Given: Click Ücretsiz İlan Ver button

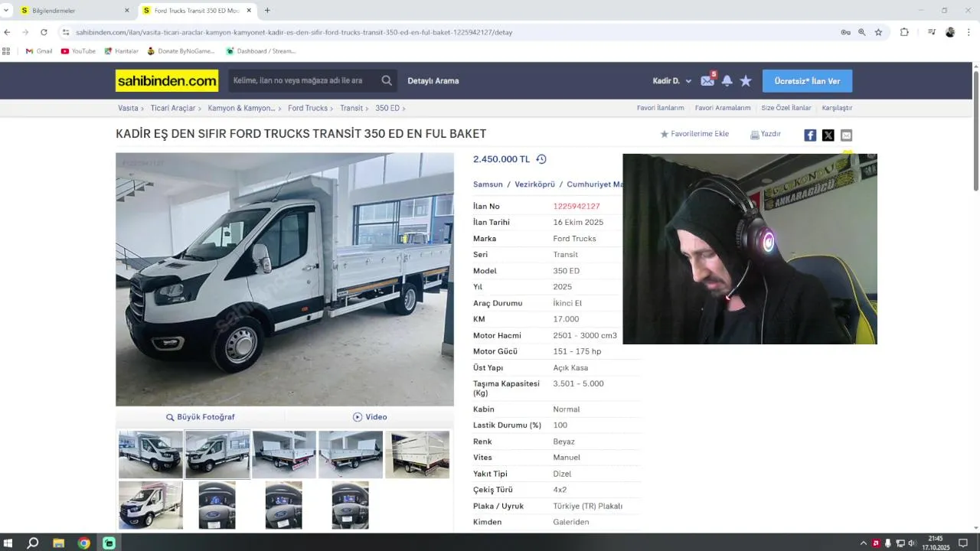Looking at the screenshot, I should (x=807, y=81).
